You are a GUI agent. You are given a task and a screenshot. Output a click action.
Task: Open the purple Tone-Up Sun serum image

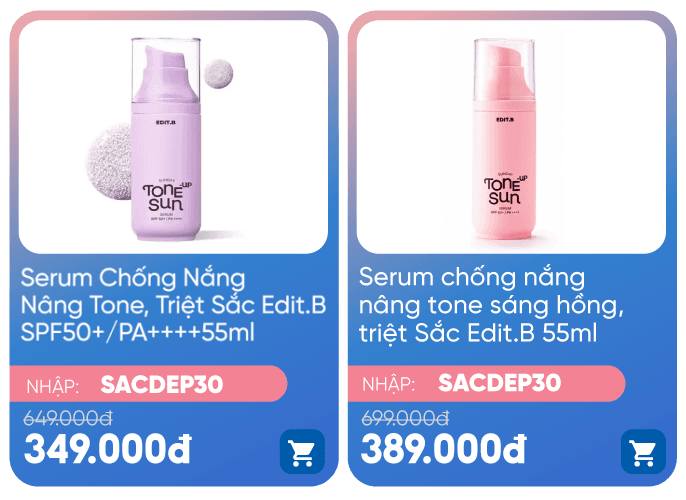pos(173,137)
